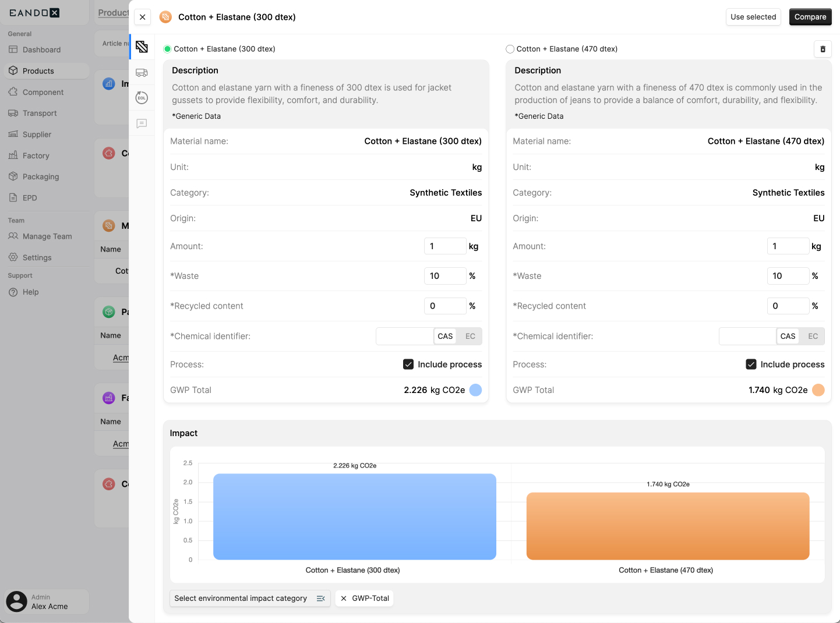Open the comments panel icon
Screen dimensions: 840x623
(142, 123)
